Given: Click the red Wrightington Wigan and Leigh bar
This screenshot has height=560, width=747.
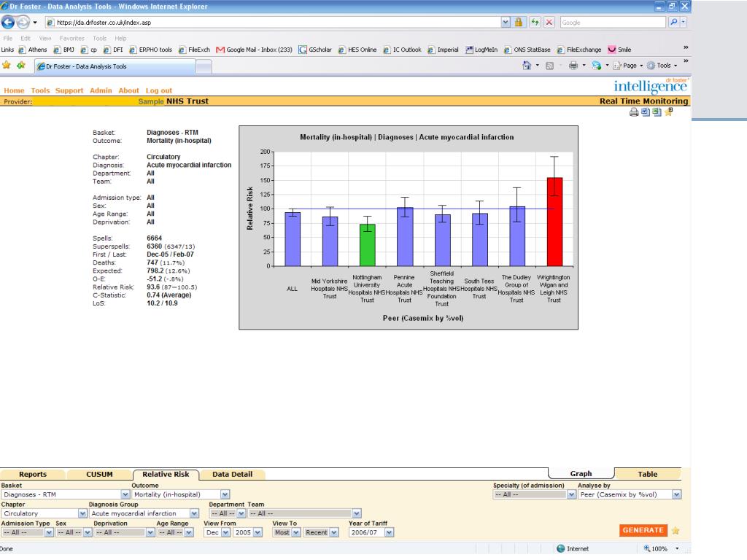Looking at the screenshot, I should 554,222.
